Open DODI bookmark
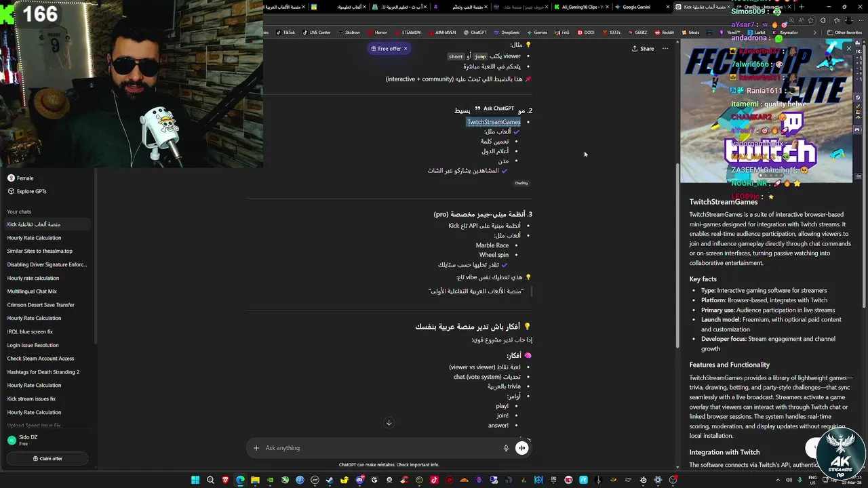Image resolution: width=868 pixels, height=488 pixels. coord(586,33)
